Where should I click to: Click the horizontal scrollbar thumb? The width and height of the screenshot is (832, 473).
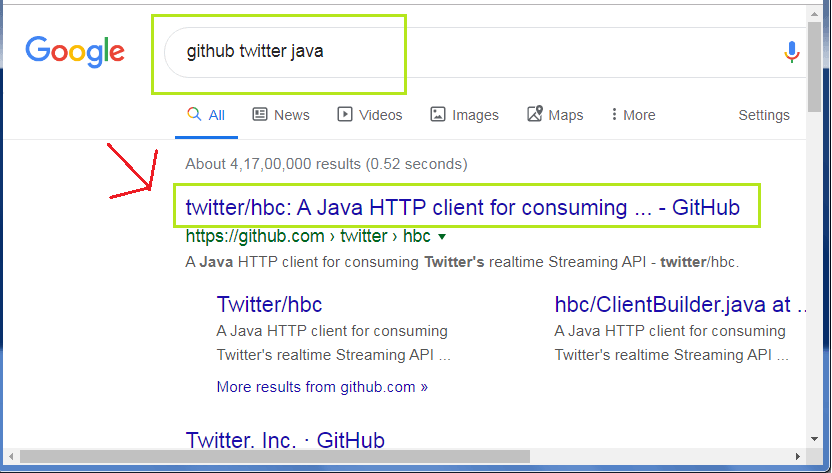tap(275, 457)
